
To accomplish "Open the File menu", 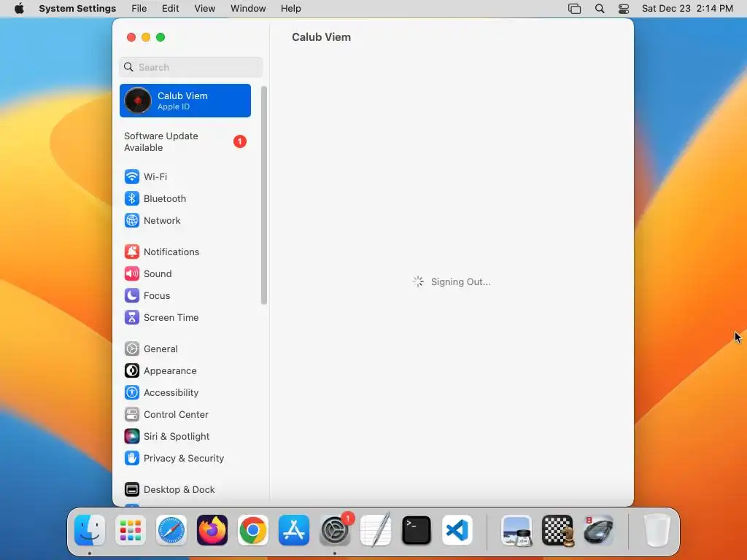I will pos(139,9).
